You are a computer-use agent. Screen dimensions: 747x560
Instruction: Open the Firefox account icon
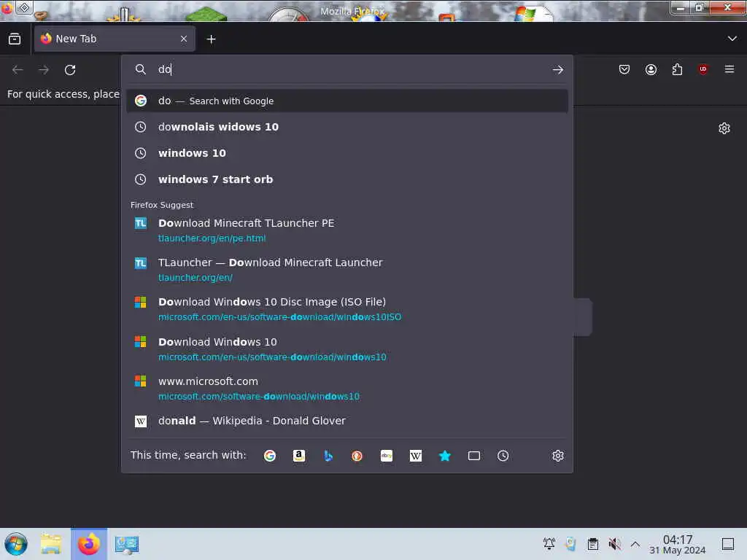pyautogui.click(x=651, y=69)
